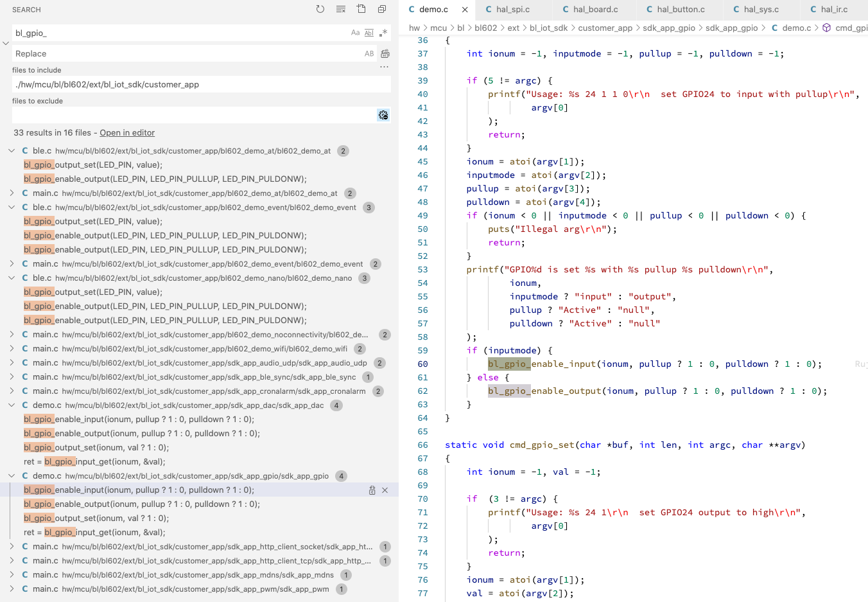Click sdk_app_gpio folder in breadcrumb
868x602 pixels.
[x=668, y=28]
